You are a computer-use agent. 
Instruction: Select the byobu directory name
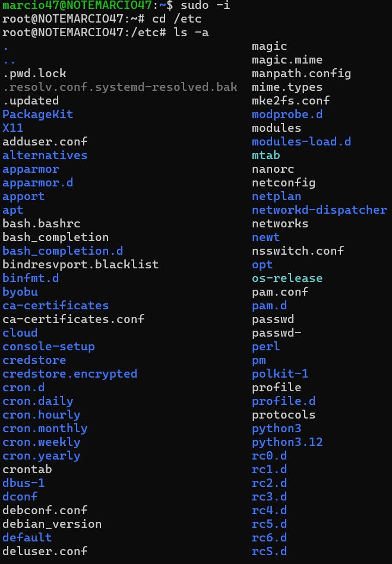click(20, 291)
